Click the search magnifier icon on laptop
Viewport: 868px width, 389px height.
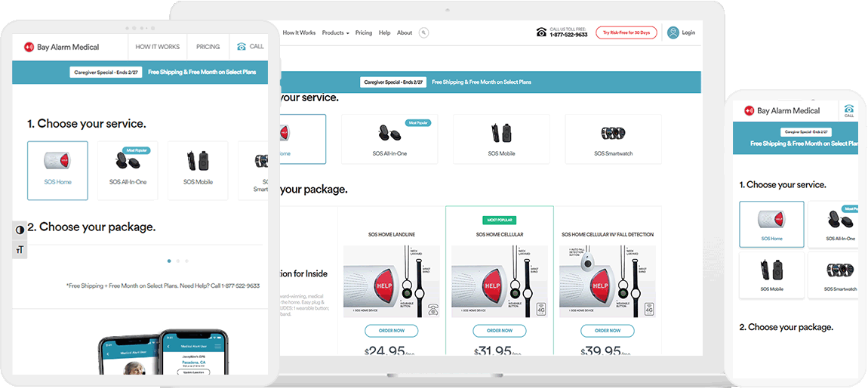click(423, 32)
